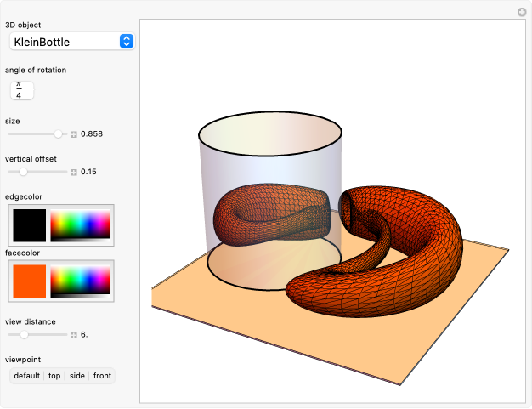Pick a hue from the edgecolor spectrum
Viewport: 532px width, 409px height.
pos(80,225)
